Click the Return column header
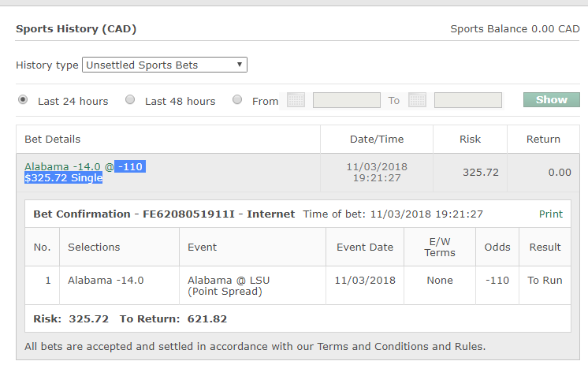Viewport: 588px width, 376px height. click(x=543, y=140)
